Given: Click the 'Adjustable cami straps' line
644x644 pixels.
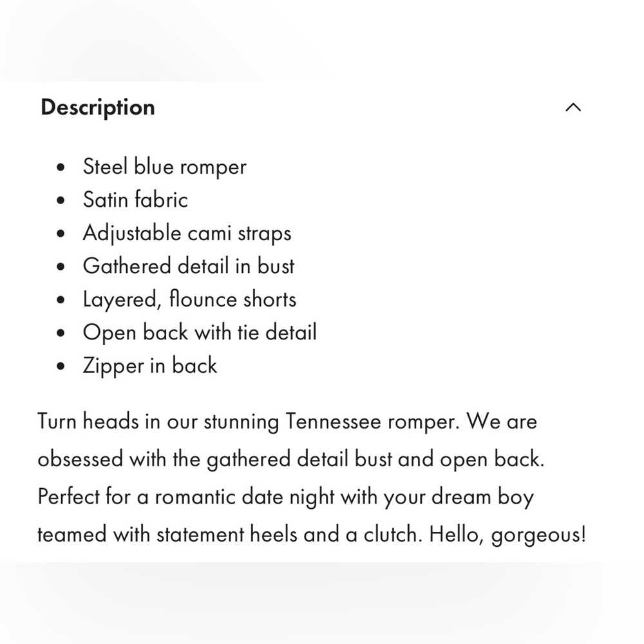Looking at the screenshot, I should (x=187, y=233).
